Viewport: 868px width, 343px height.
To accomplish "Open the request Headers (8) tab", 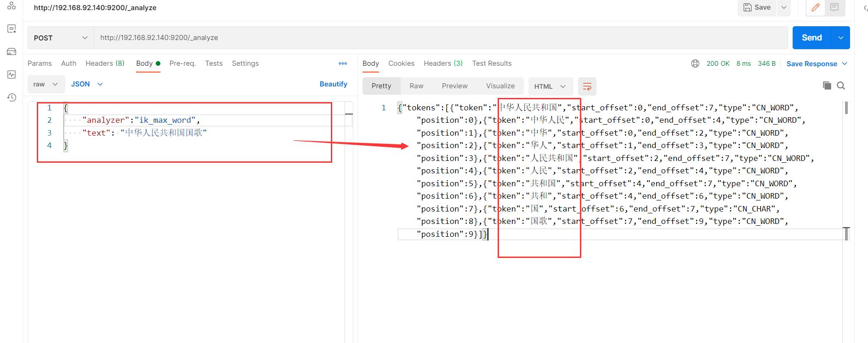I will click(x=105, y=63).
